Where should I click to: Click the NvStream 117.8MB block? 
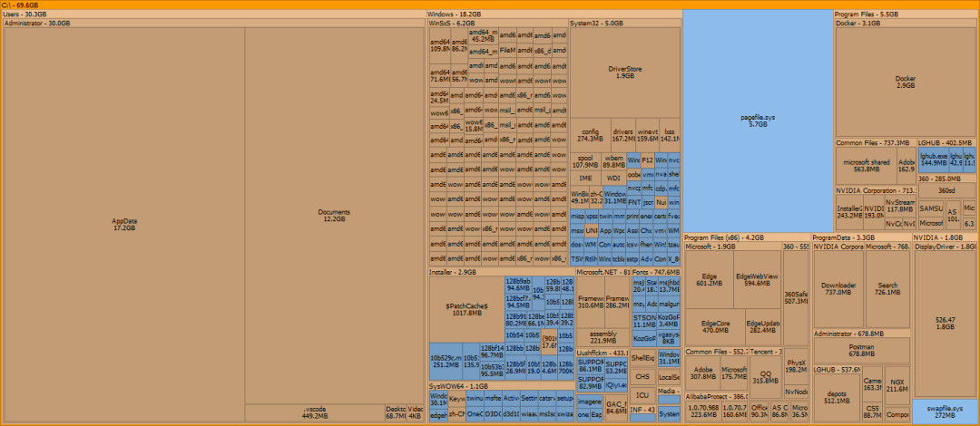point(900,206)
